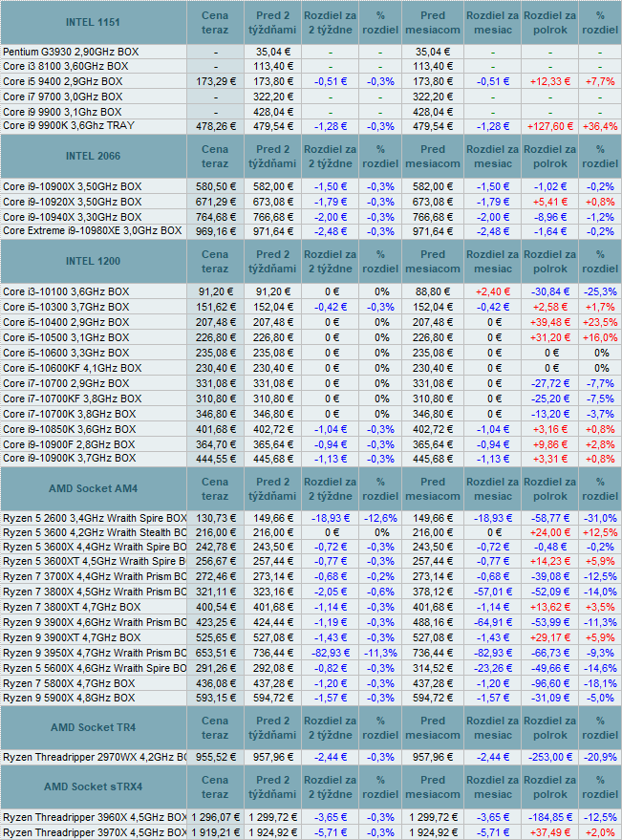This screenshot has height=840, width=622.
Task: Select Core i3-10100 3,6GHz BOX name
Action: [x=66, y=292]
